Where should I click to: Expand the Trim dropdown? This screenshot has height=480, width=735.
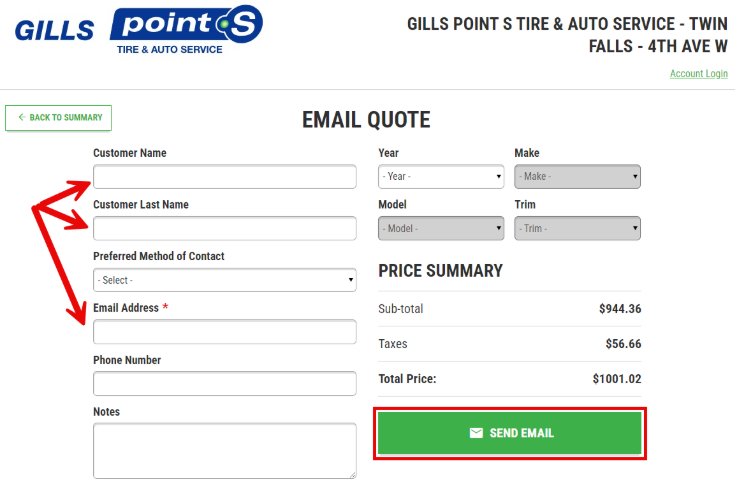click(x=578, y=228)
